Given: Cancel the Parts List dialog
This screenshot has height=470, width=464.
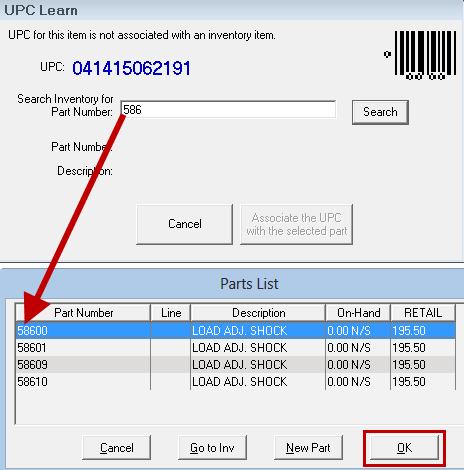Looking at the screenshot, I should (x=117, y=448).
